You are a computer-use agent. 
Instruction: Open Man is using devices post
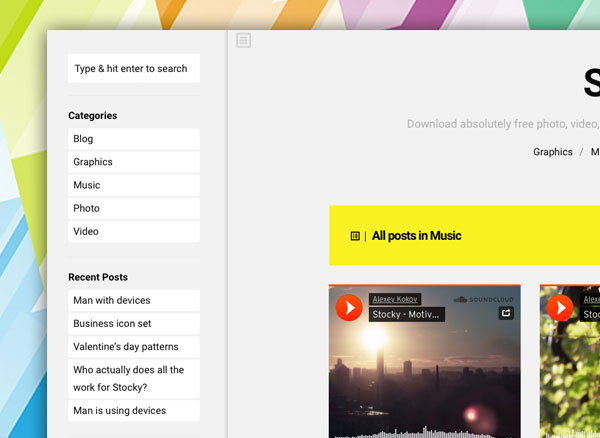[134, 410]
